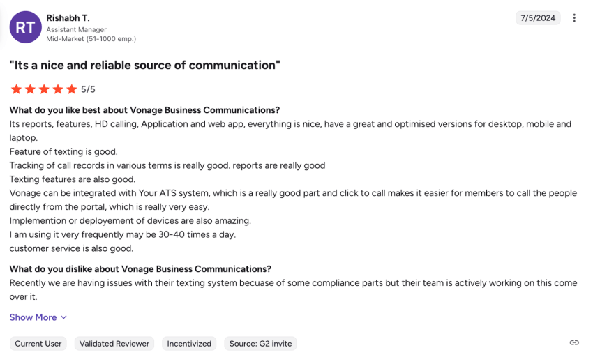The height and width of the screenshot is (364, 593).
Task: Open reviewer profile Rishabh T.
Action: (68, 17)
